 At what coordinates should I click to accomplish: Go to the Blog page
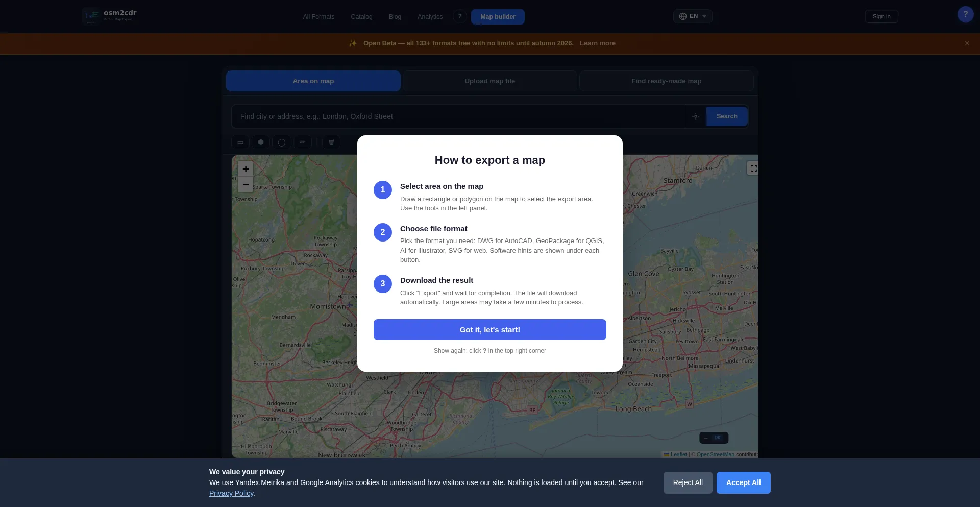pyautogui.click(x=395, y=17)
